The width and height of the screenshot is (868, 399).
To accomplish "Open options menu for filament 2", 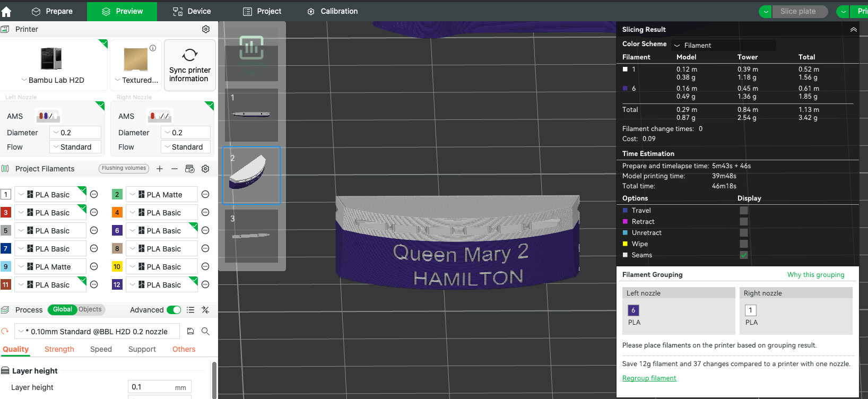I will click(x=205, y=195).
